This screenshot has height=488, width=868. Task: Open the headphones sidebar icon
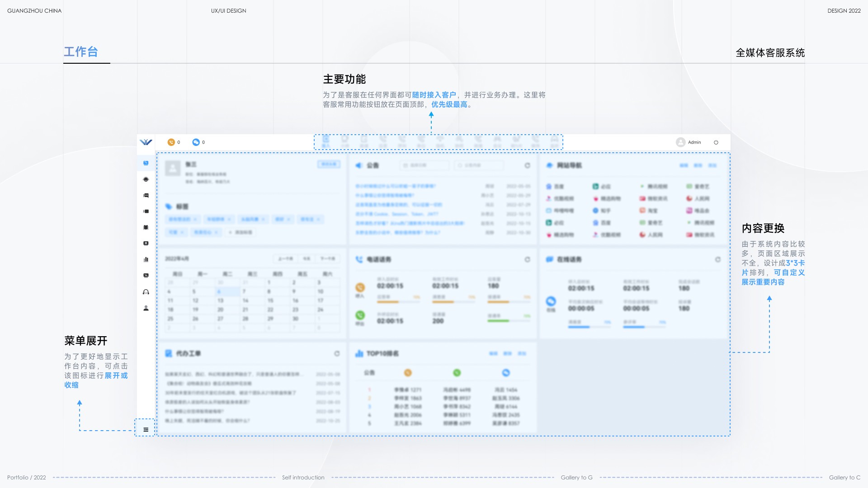coord(146,292)
